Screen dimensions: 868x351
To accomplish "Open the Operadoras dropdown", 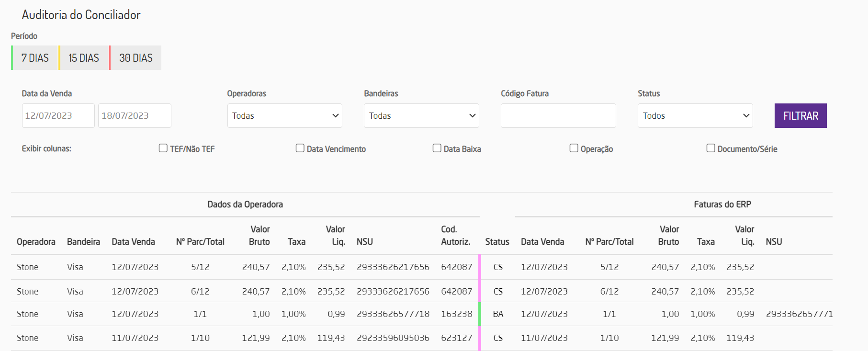I will 284,116.
